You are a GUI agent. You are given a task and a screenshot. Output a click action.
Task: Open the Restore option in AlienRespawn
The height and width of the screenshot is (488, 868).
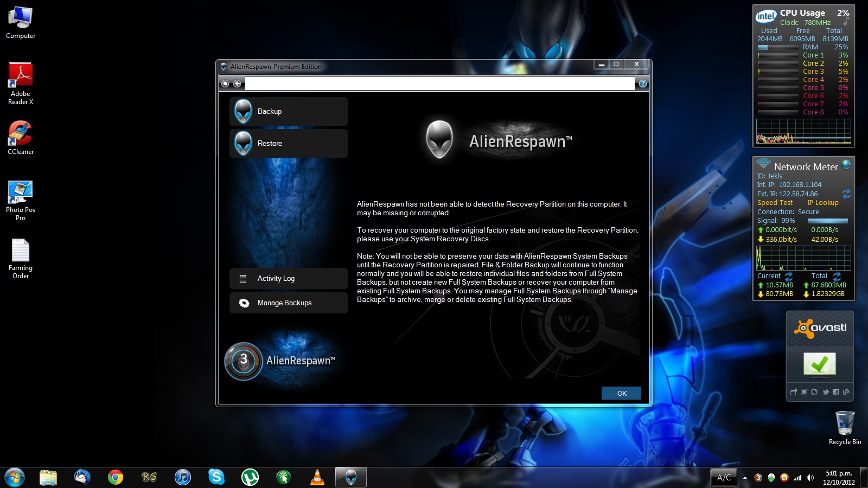(x=289, y=143)
